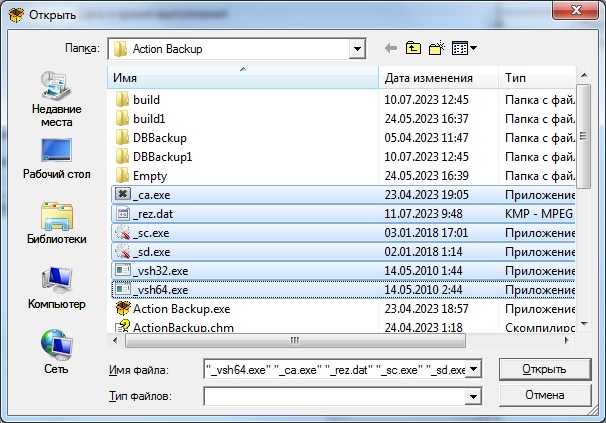Screen dimensions: 606x423
Task: Click the KMP - MPEG type cell
Action: [x=539, y=213]
